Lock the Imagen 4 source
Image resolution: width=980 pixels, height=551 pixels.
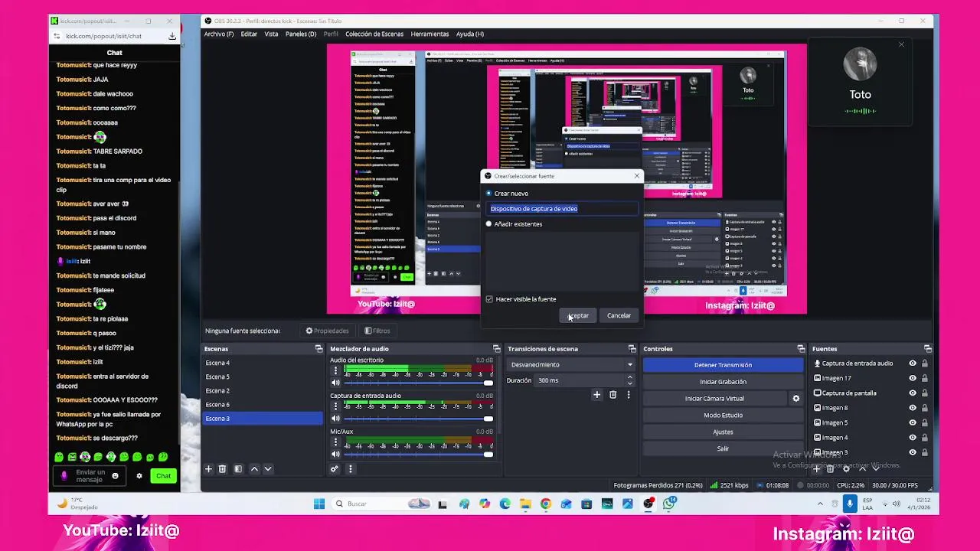925,438
